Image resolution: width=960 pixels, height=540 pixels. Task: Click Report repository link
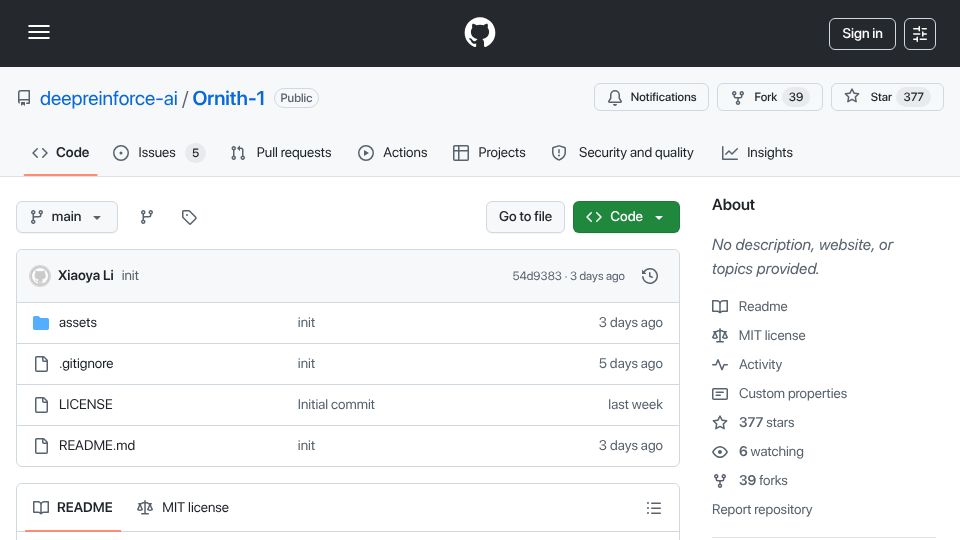762,509
